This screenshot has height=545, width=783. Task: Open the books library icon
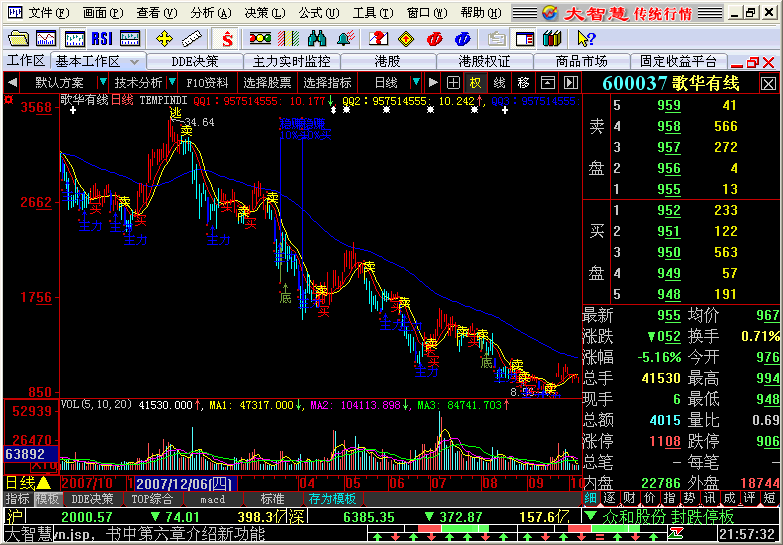coord(552,38)
